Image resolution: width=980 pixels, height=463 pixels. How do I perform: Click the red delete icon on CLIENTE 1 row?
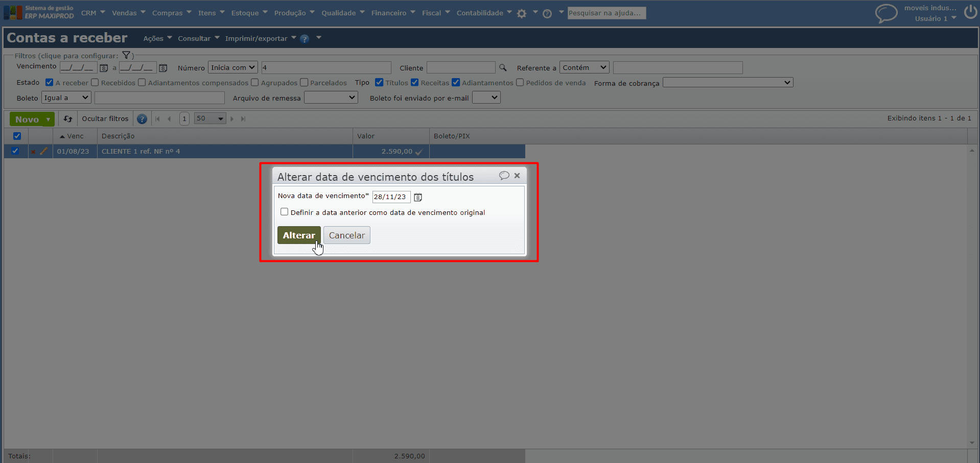(x=33, y=152)
